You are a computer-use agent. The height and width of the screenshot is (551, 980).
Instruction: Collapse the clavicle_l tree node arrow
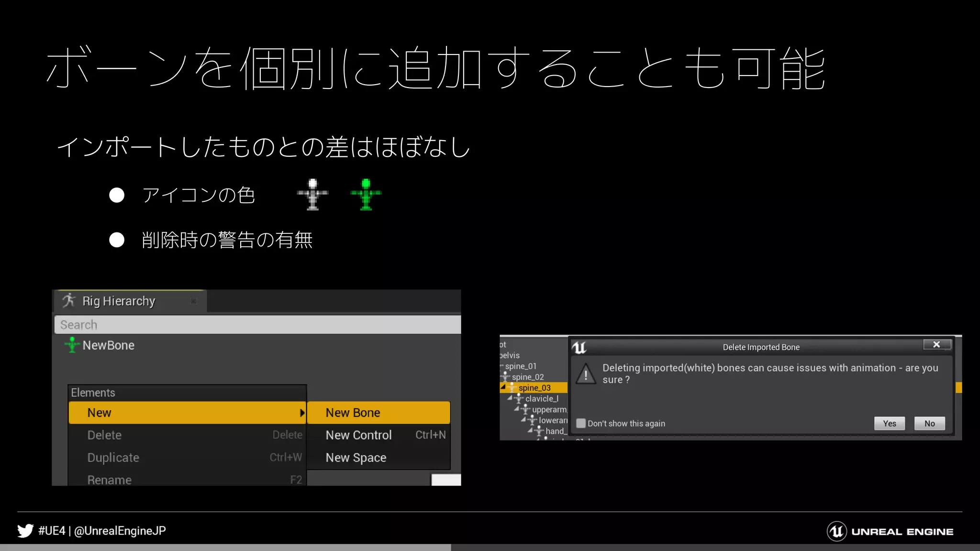coord(510,398)
